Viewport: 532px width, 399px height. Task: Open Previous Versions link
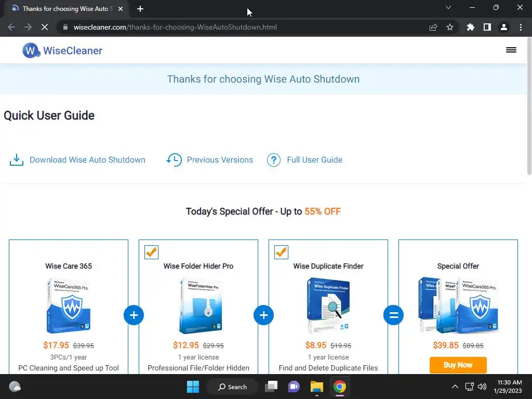pyautogui.click(x=220, y=160)
